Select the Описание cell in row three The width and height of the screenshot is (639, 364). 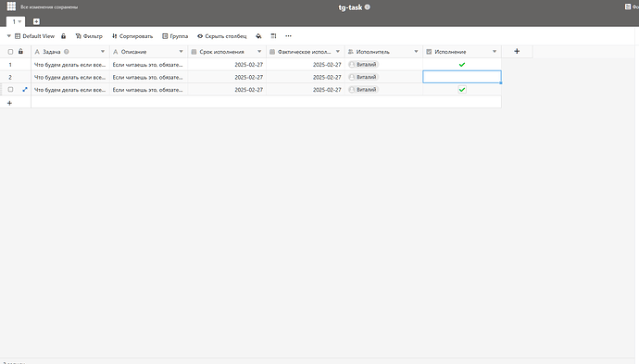[x=149, y=89]
